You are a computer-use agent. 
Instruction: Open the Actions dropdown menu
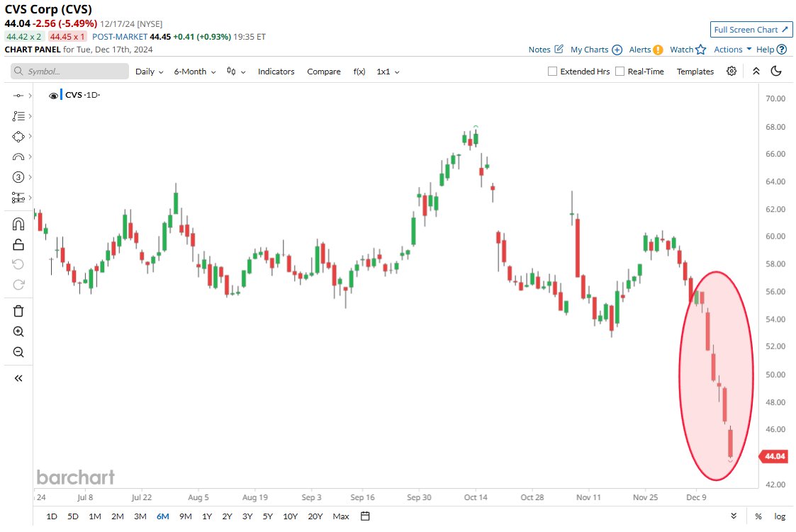coord(732,49)
